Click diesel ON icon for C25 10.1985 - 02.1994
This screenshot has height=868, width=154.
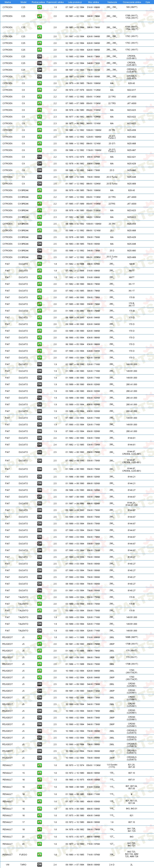click(39, 57)
